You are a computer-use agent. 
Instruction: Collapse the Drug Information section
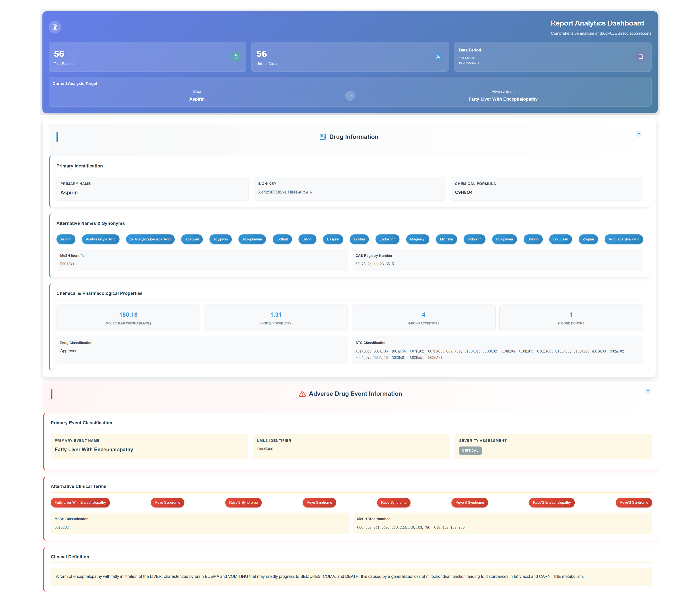(638, 133)
